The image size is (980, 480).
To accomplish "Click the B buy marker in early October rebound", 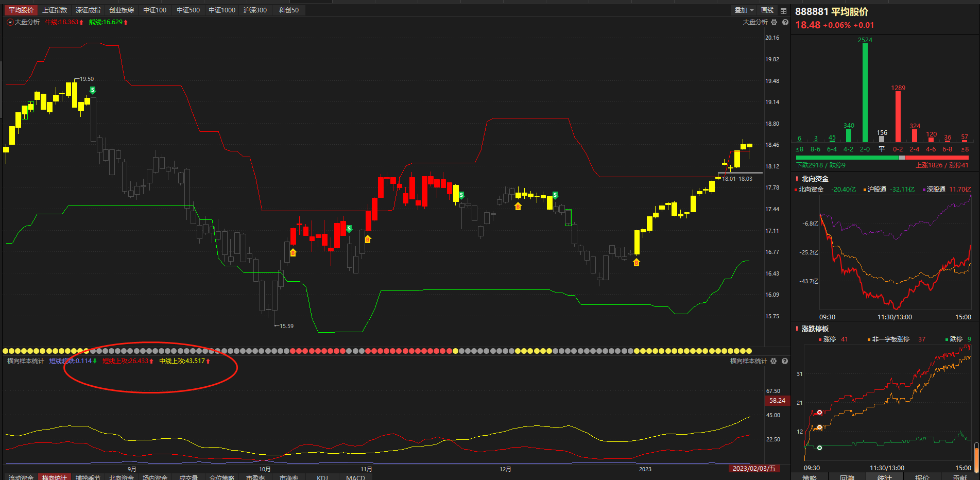I will (293, 252).
